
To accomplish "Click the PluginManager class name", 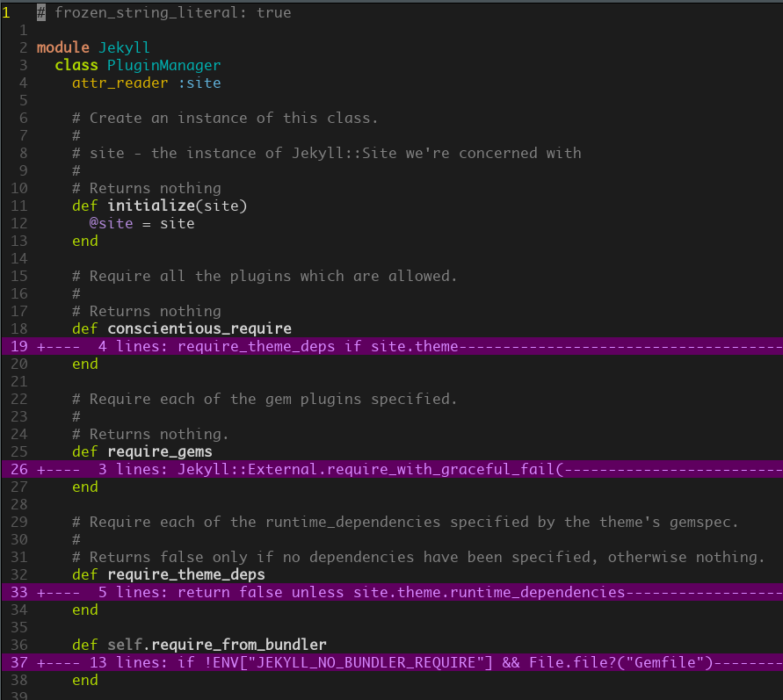I will click(x=163, y=65).
